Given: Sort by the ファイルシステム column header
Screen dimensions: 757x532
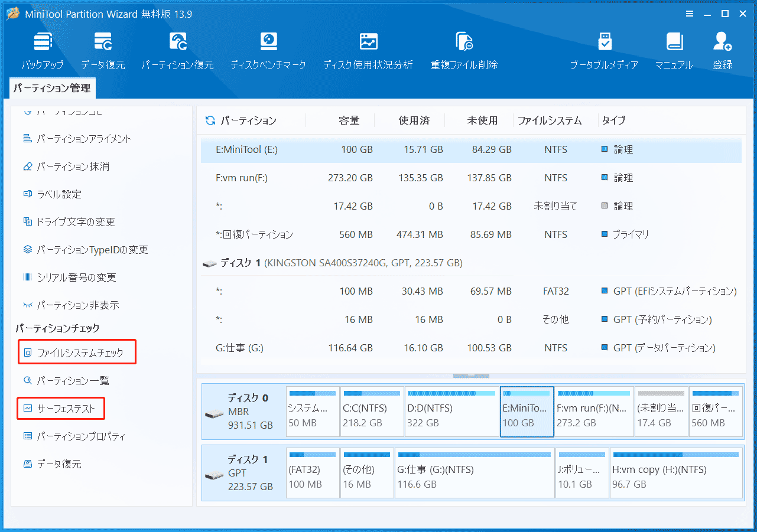Looking at the screenshot, I should click(x=550, y=120).
